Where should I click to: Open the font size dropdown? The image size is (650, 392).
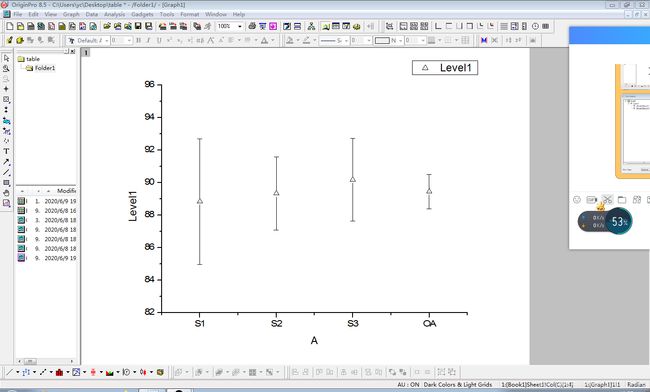click(121, 40)
